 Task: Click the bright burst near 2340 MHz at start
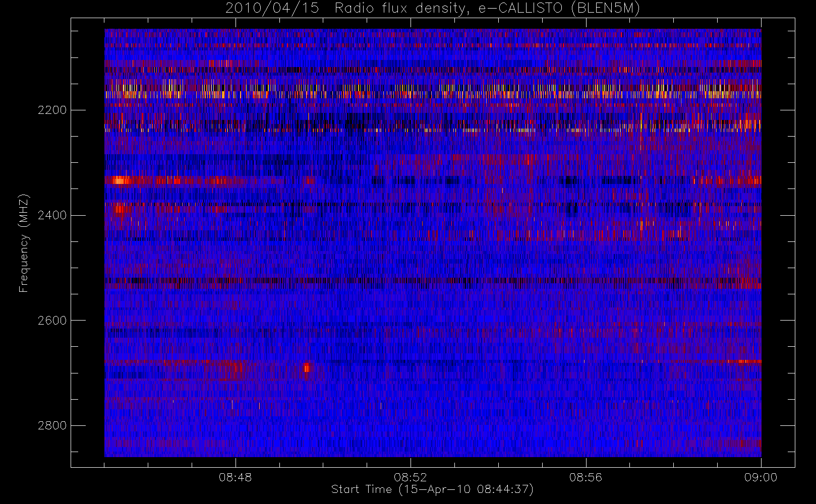[x=121, y=180]
